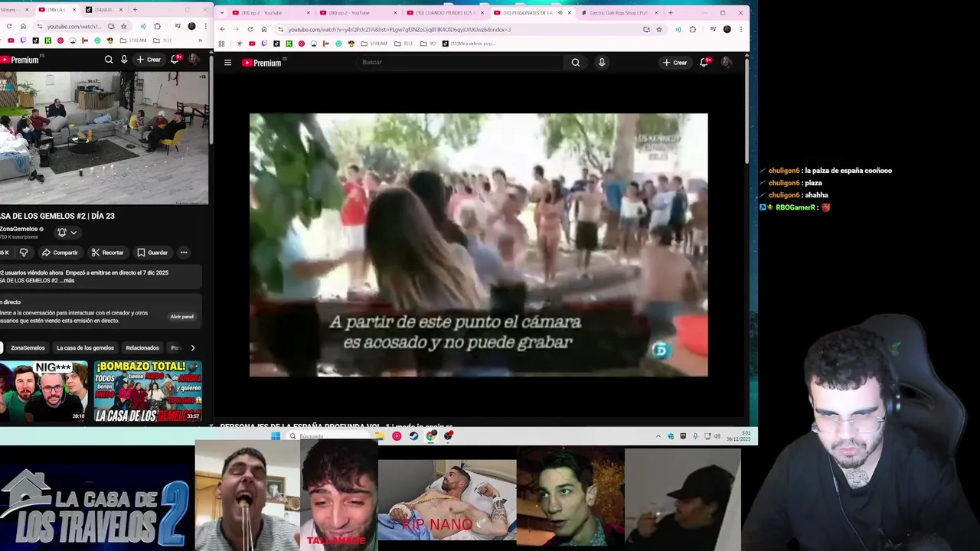This screenshot has width=980, height=551.
Task: Select 'La casa de los gemelos' chip
Action: [85, 347]
